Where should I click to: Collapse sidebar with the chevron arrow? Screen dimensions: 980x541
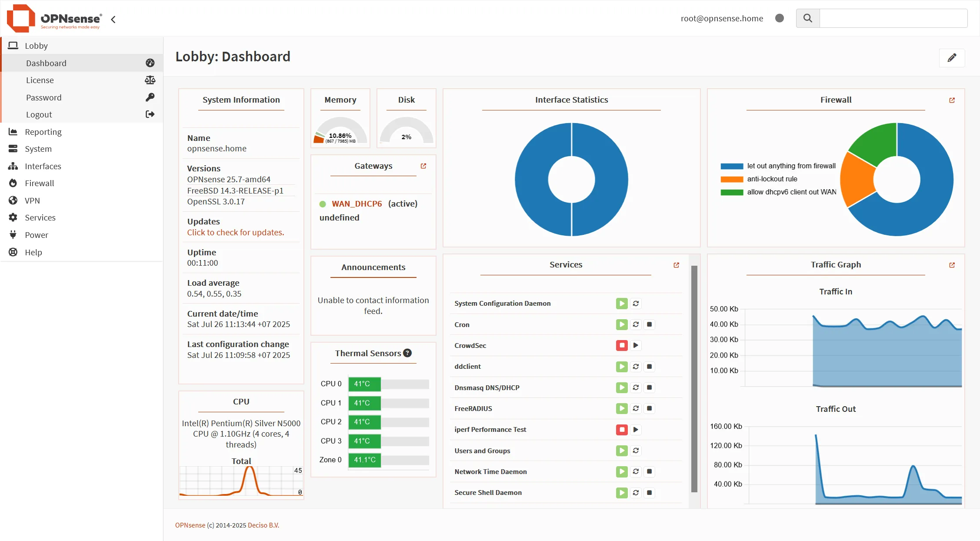pos(113,19)
